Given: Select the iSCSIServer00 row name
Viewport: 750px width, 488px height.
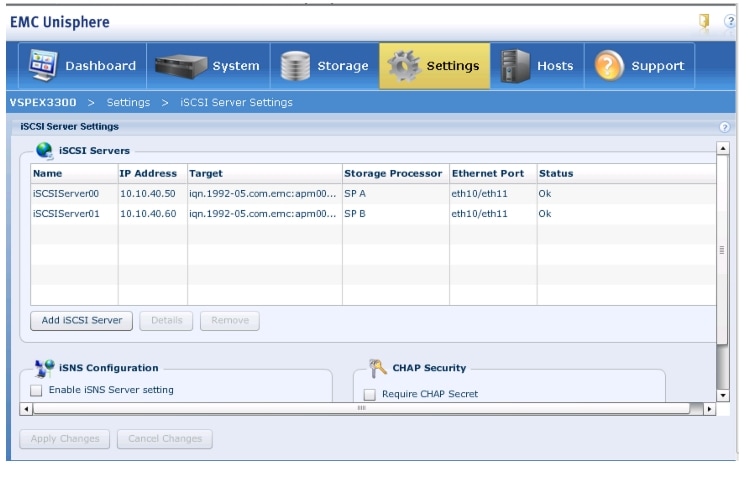Looking at the screenshot, I should pyautogui.click(x=66, y=194).
